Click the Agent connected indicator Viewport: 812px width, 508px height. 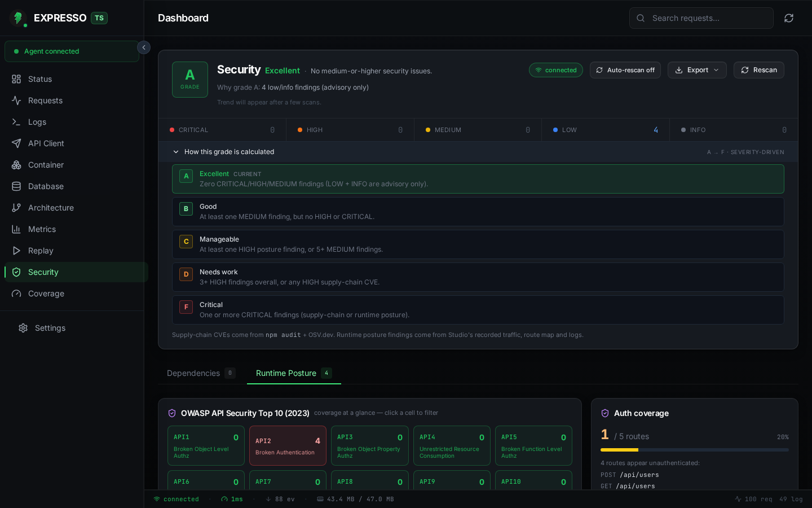72,51
